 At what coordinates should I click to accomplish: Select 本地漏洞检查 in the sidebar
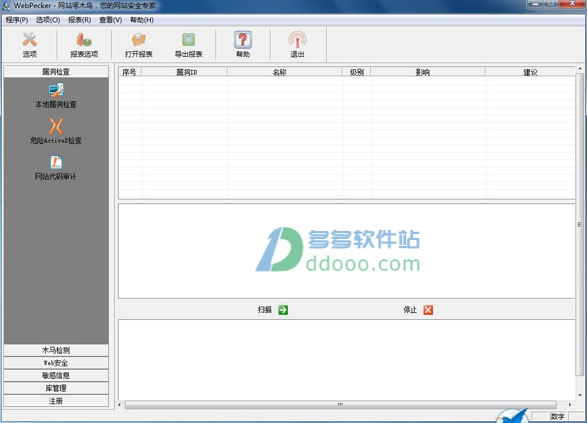56,96
